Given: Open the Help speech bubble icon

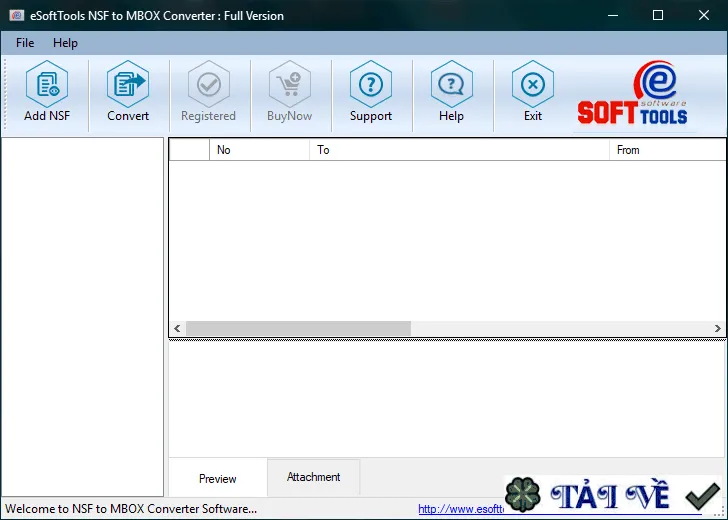Looking at the screenshot, I should (451, 84).
